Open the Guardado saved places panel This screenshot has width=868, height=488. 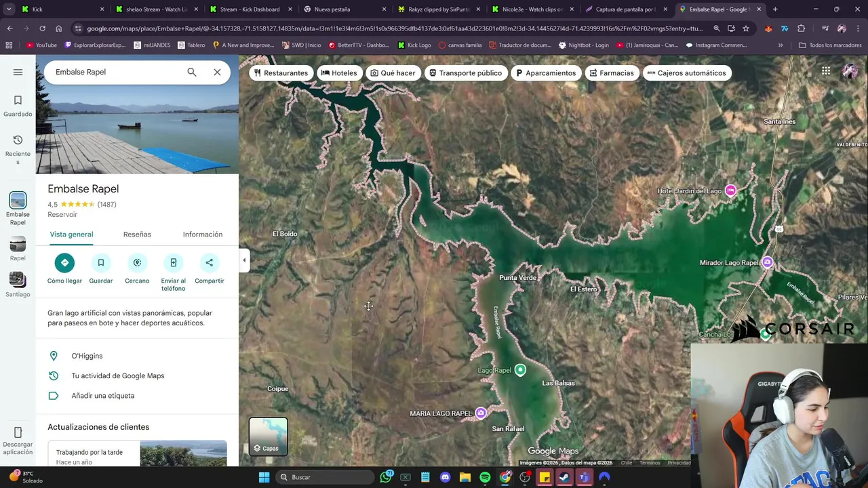[18, 106]
